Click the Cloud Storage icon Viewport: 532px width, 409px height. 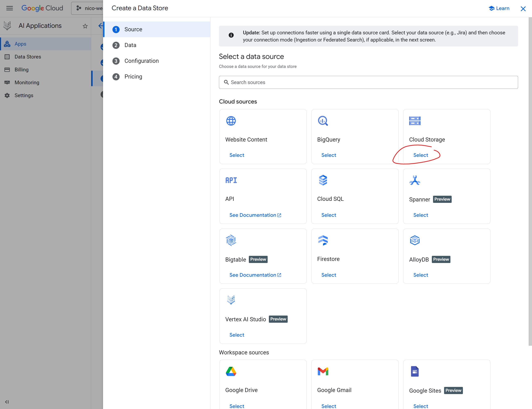point(414,121)
